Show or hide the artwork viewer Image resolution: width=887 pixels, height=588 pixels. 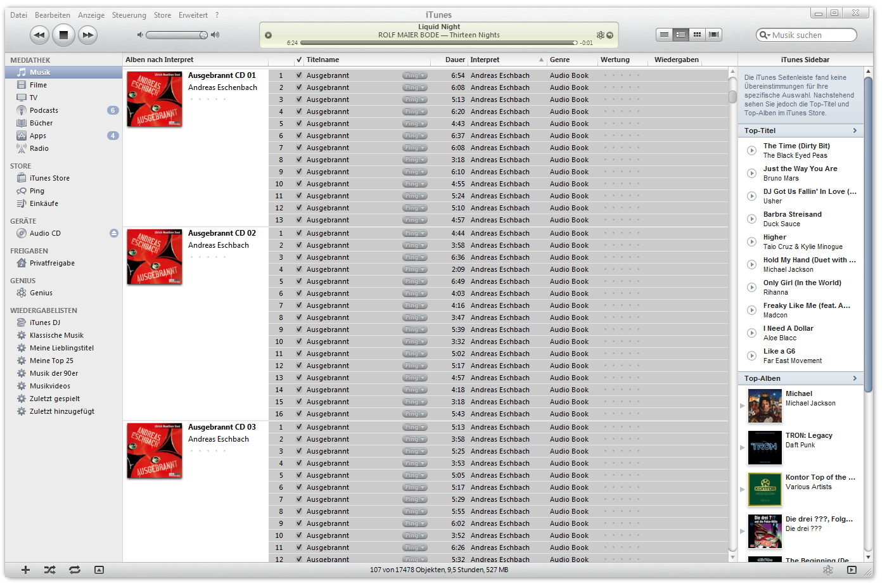[x=99, y=570]
